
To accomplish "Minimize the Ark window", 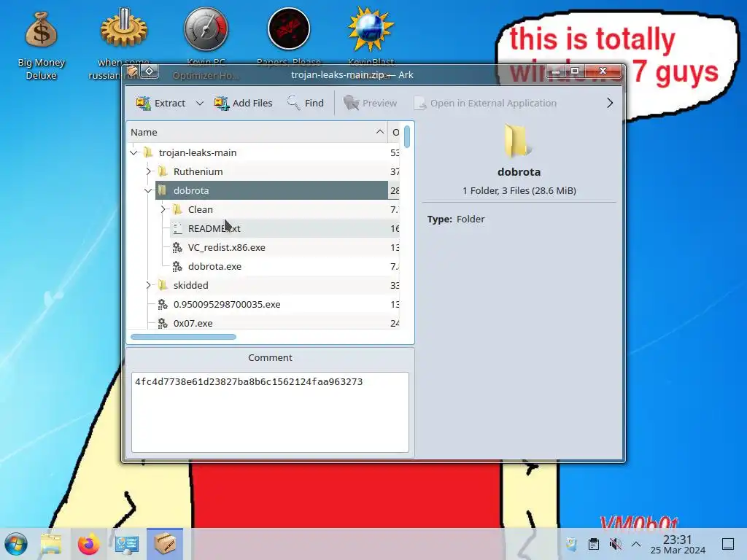I will (556, 71).
